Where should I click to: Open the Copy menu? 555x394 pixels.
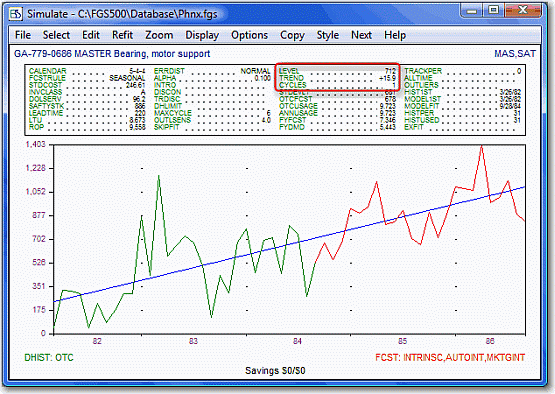(x=292, y=35)
